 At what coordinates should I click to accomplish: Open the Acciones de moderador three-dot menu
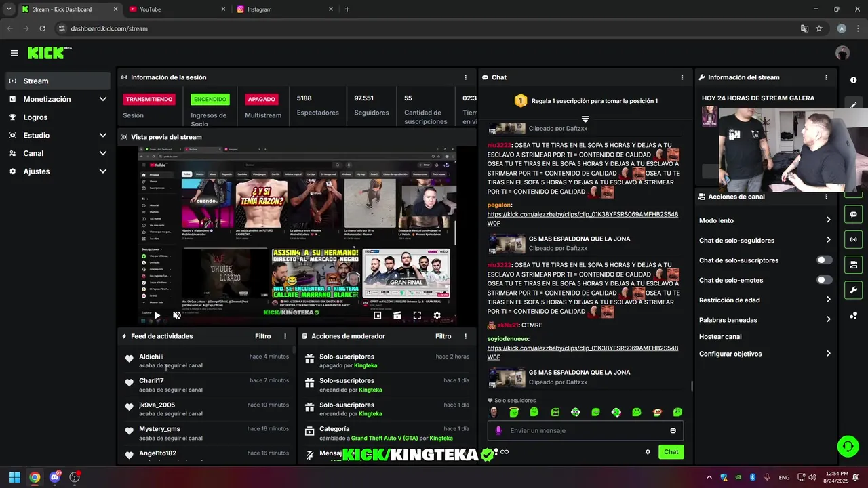tap(465, 336)
